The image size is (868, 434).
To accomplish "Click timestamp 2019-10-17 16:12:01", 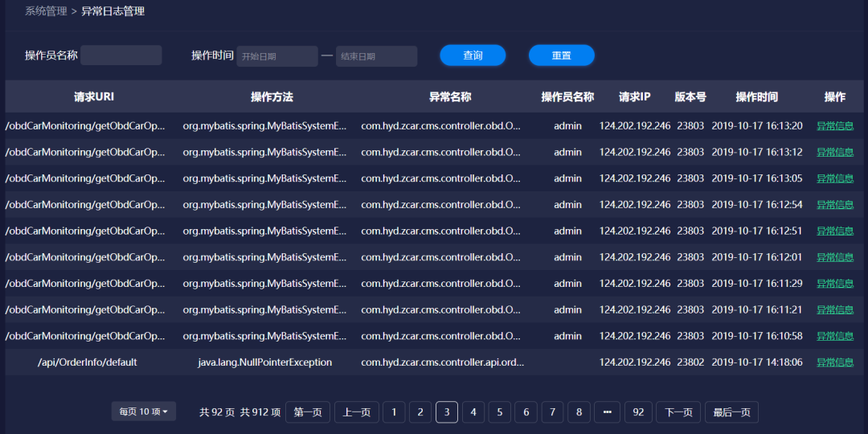I will click(757, 257).
